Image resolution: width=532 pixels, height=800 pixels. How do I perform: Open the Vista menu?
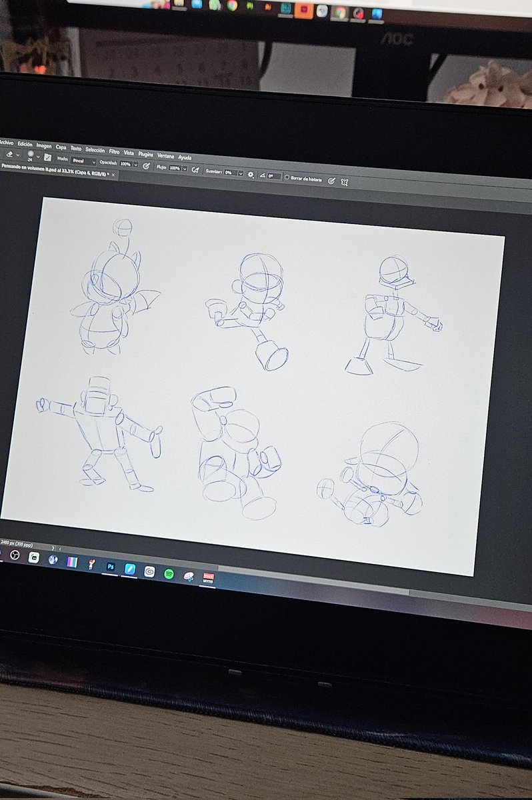129,153
